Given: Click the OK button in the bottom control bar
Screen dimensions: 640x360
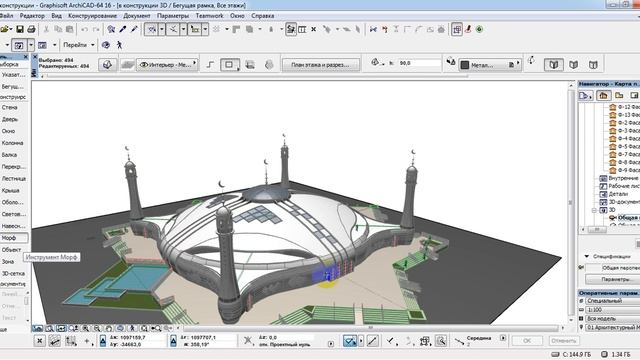Looking at the screenshot, I should click(x=527, y=340).
